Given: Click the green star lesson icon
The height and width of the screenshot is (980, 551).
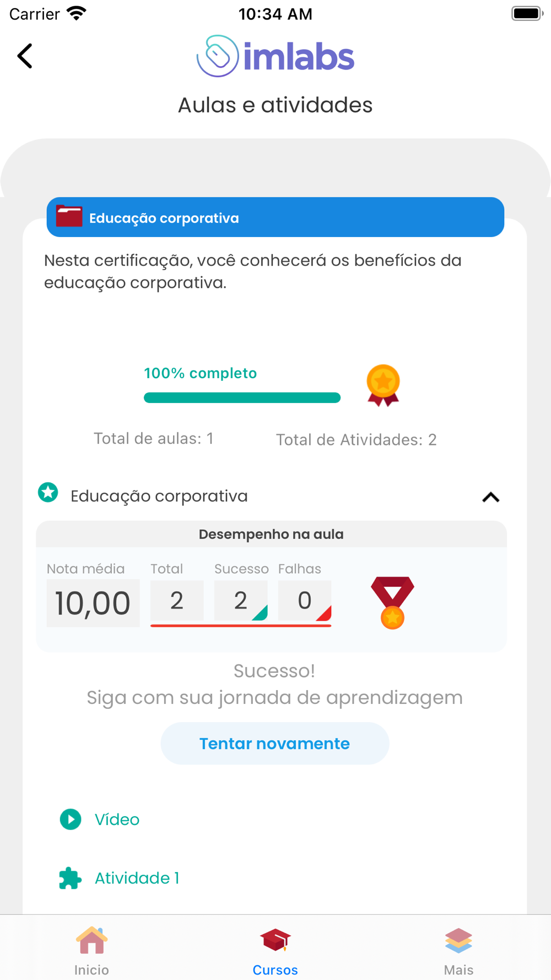Looking at the screenshot, I should (48, 492).
